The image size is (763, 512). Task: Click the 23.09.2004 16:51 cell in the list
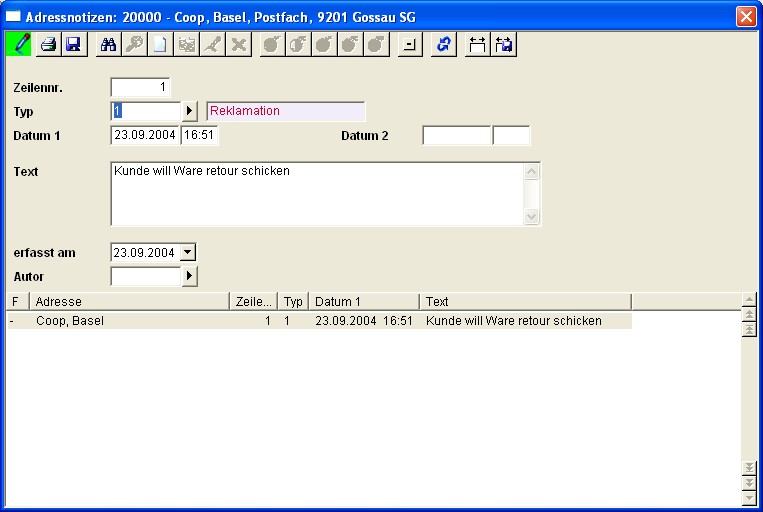click(x=364, y=321)
